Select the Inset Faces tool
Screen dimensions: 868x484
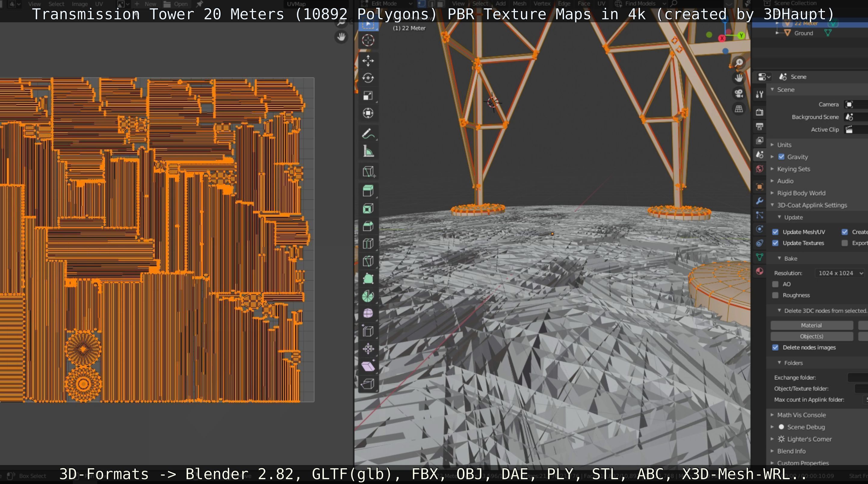368,209
